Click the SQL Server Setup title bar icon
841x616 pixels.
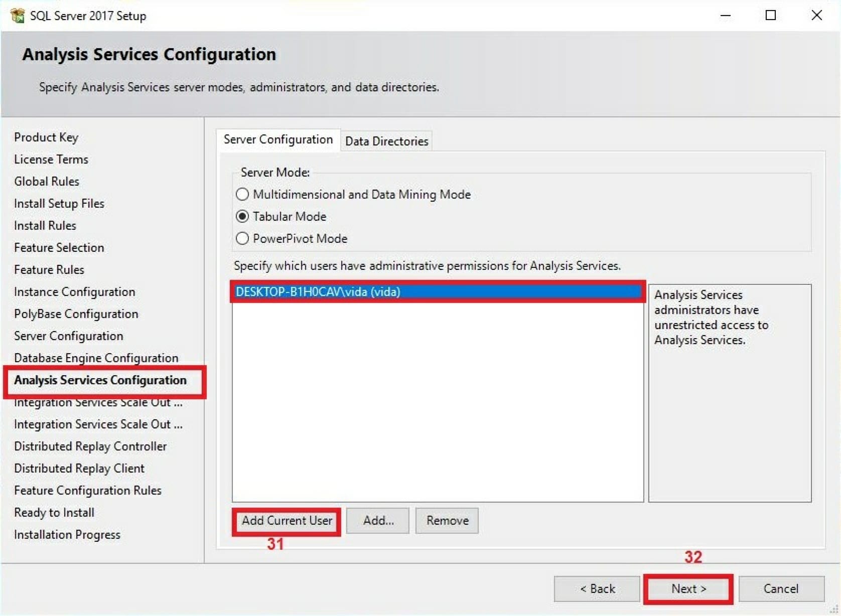click(18, 16)
